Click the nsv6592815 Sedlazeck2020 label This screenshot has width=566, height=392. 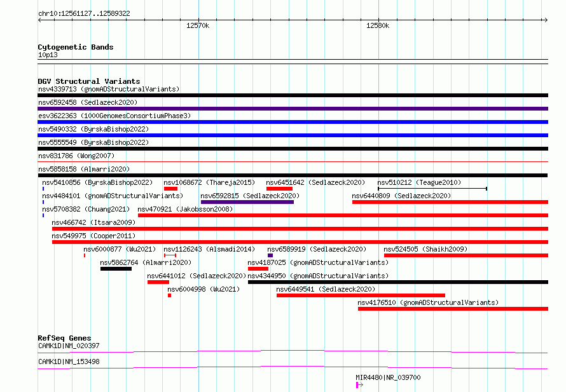click(250, 196)
